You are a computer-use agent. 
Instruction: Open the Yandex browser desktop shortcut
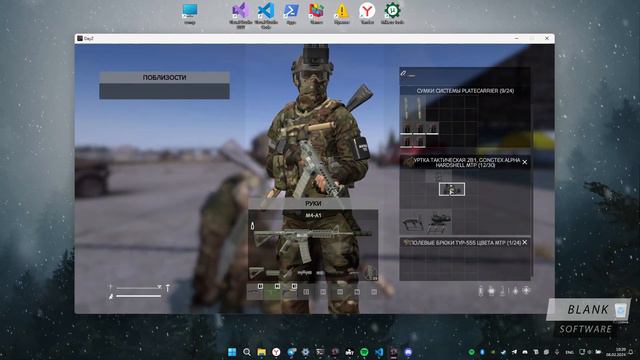(x=367, y=12)
